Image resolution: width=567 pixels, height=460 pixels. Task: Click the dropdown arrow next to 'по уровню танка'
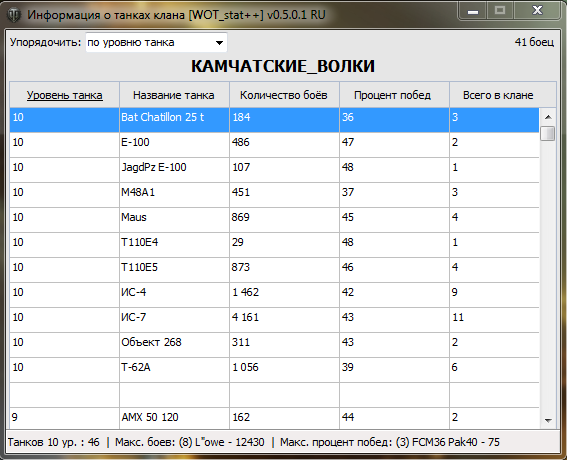219,43
